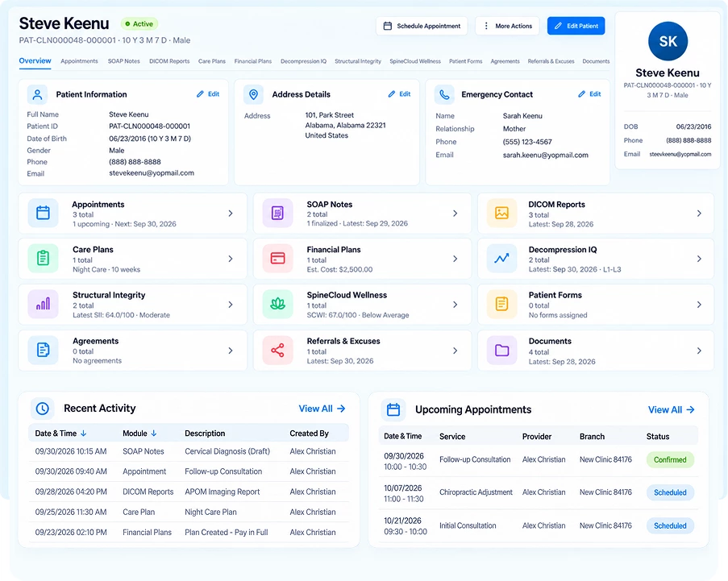Edit Address Details section

click(x=399, y=93)
